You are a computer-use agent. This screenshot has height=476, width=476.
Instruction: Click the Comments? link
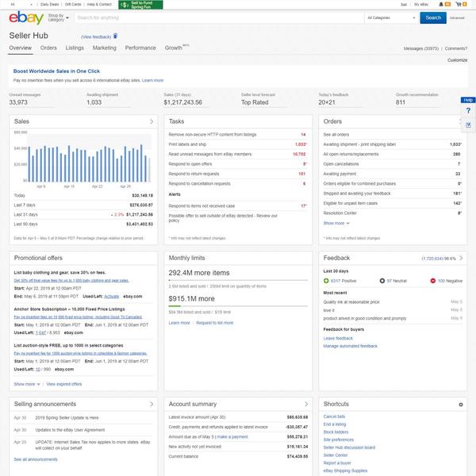click(x=456, y=48)
